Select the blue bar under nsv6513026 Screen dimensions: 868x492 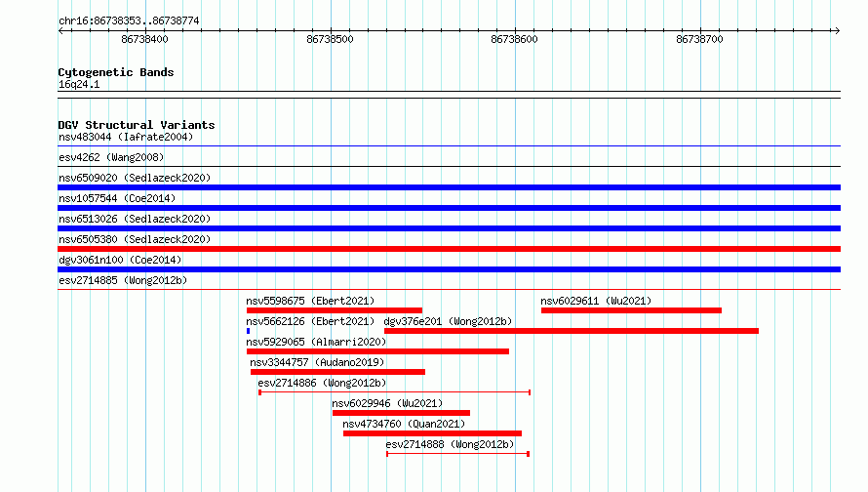pos(449,228)
